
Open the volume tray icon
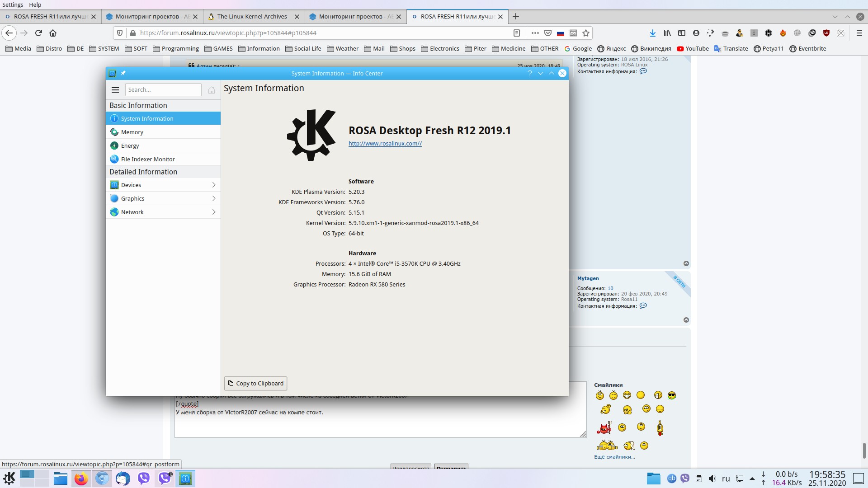point(712,479)
